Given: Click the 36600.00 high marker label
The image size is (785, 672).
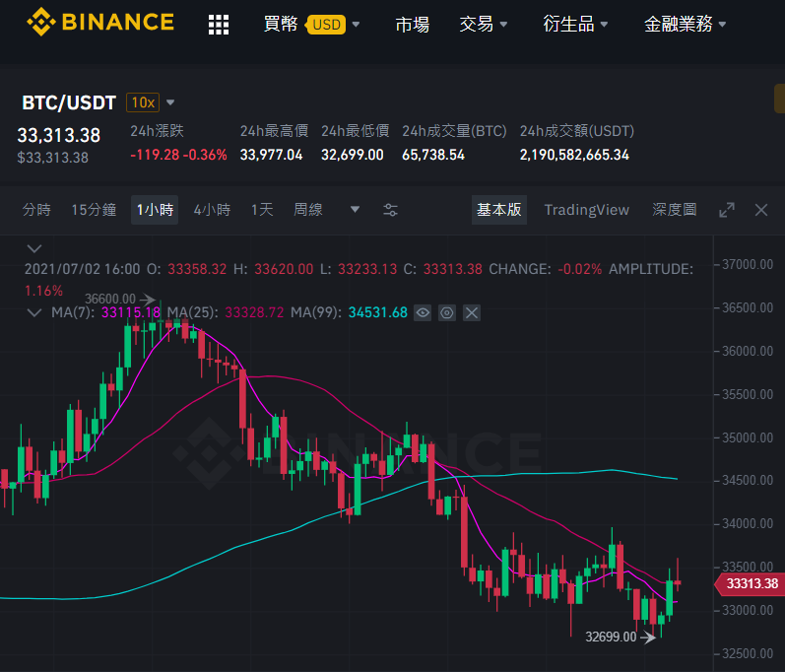Looking at the screenshot, I should point(110,299).
